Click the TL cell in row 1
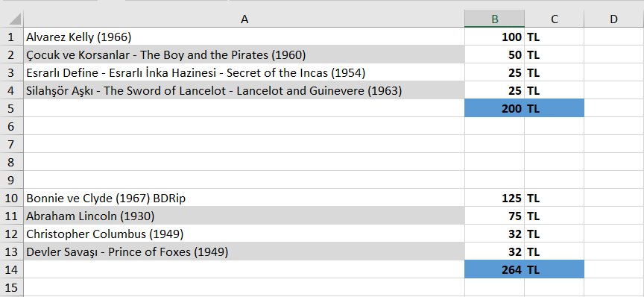 (x=554, y=37)
